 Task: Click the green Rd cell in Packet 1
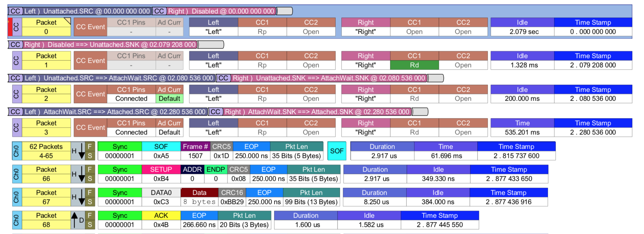[x=414, y=65]
